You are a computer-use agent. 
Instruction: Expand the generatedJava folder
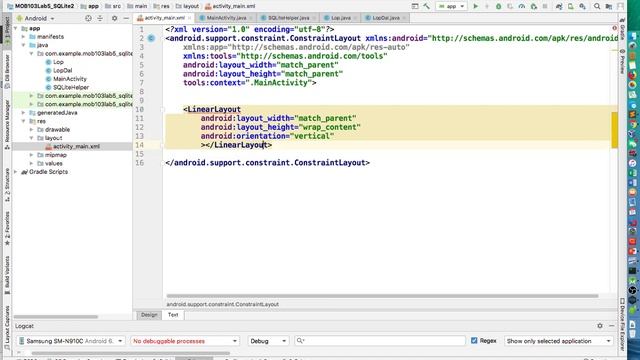pyautogui.click(x=24, y=113)
